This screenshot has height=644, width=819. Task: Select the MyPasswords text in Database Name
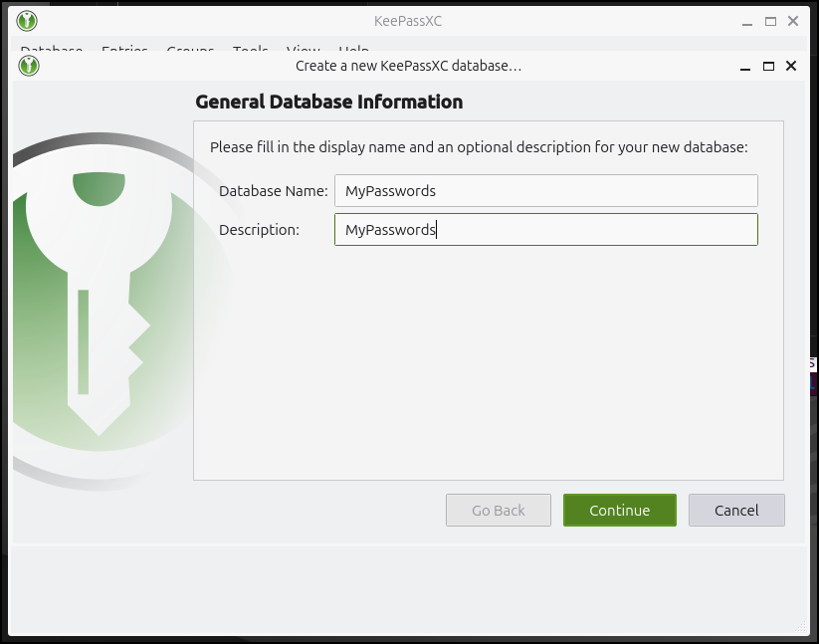point(394,190)
